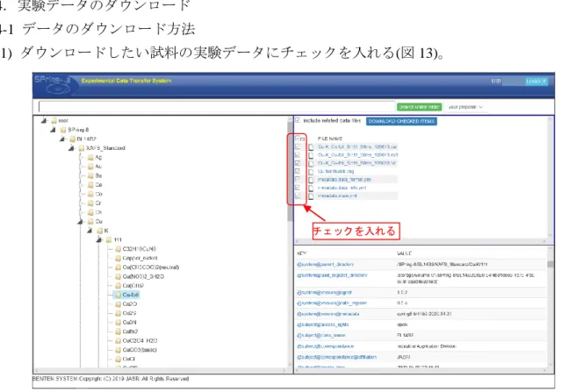Click the XAFS_Standard folder icon

(82, 148)
